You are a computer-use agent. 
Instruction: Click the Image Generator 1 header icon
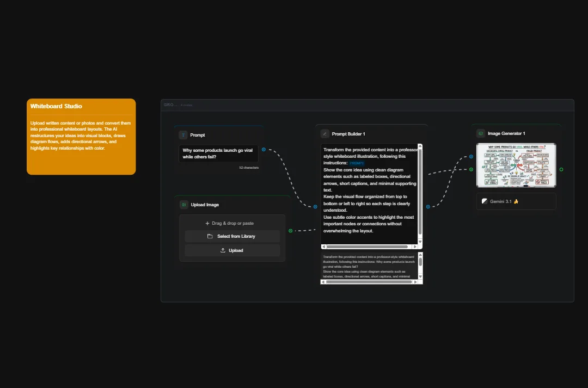tap(480, 133)
